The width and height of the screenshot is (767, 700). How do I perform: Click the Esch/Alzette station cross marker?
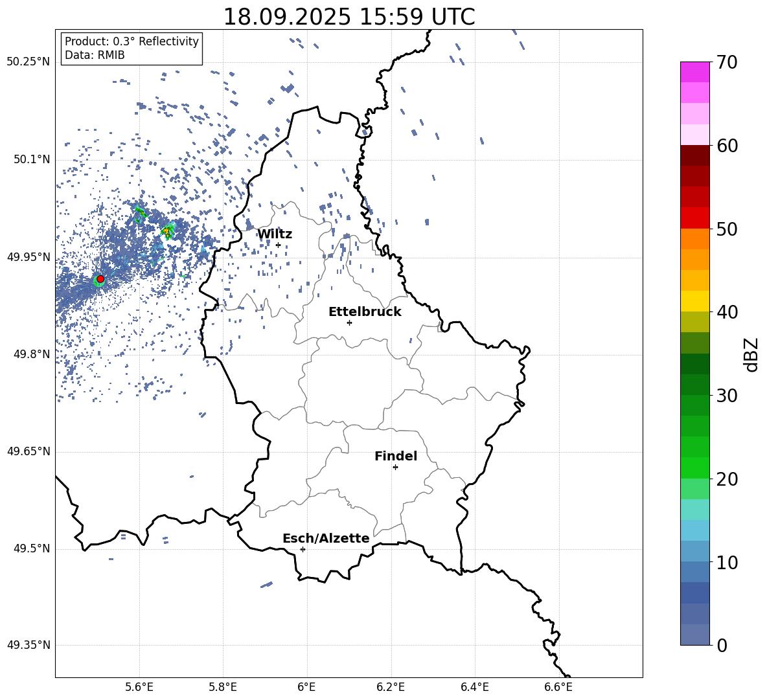tap(303, 549)
